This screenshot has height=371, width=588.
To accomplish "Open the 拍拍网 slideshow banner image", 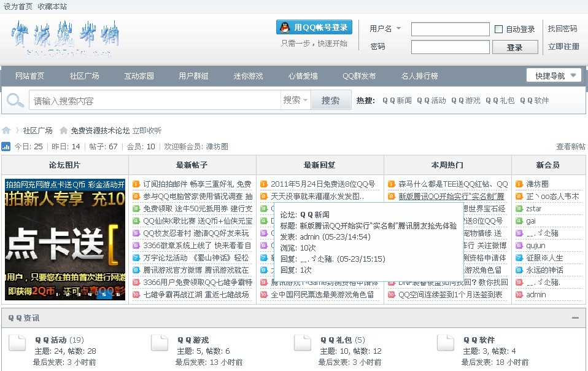I will pyautogui.click(x=65, y=240).
